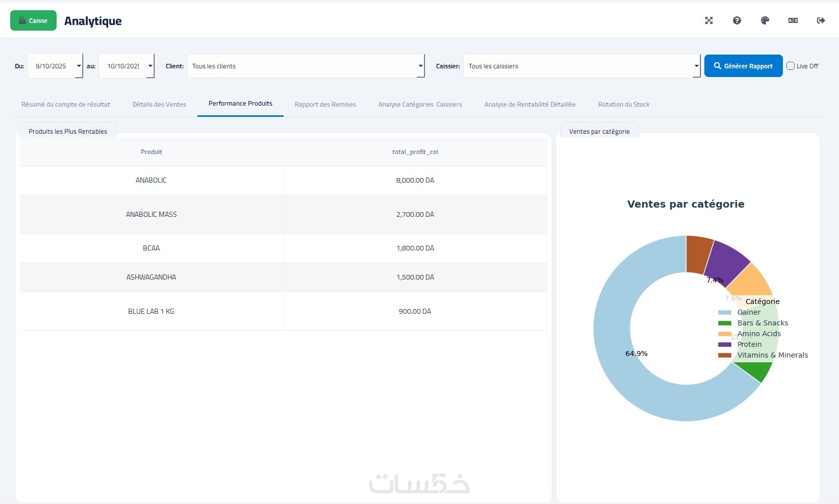
Task: Click the Gainer legend color swatch
Action: (x=725, y=313)
